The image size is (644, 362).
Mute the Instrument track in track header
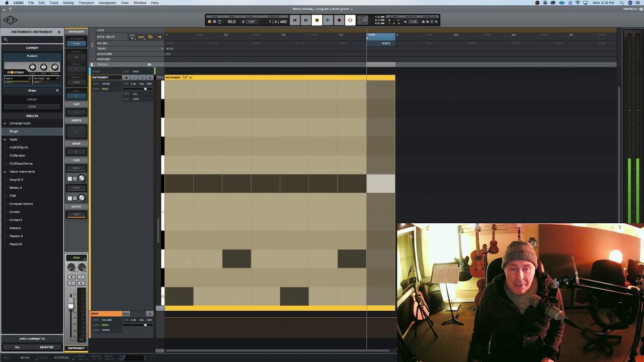pyautogui.click(x=150, y=77)
